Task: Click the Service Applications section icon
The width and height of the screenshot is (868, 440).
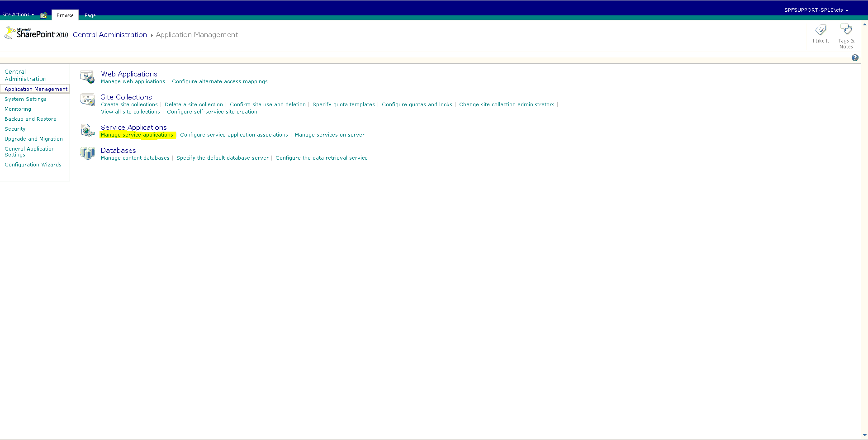Action: click(x=88, y=130)
